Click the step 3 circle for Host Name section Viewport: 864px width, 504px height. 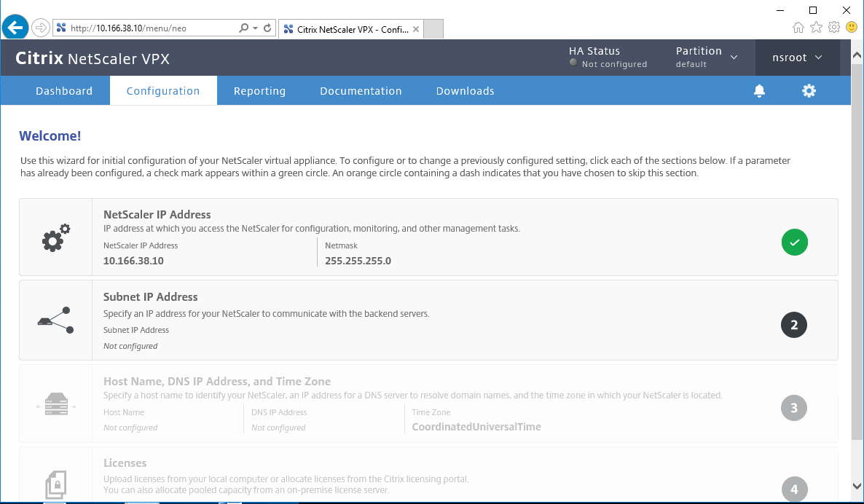click(x=794, y=408)
